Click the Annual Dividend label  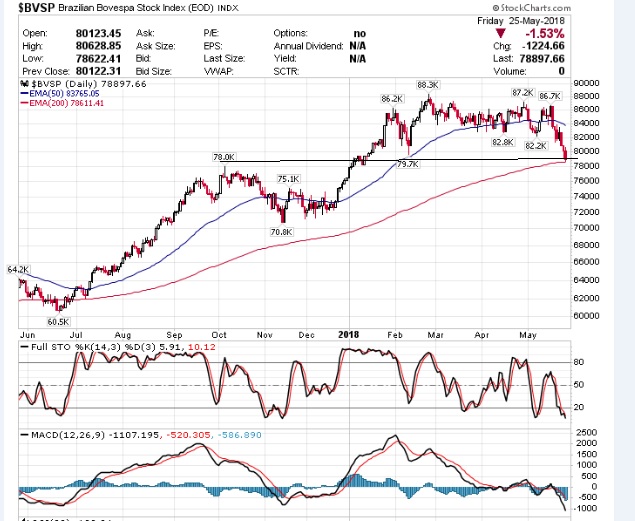pos(308,46)
